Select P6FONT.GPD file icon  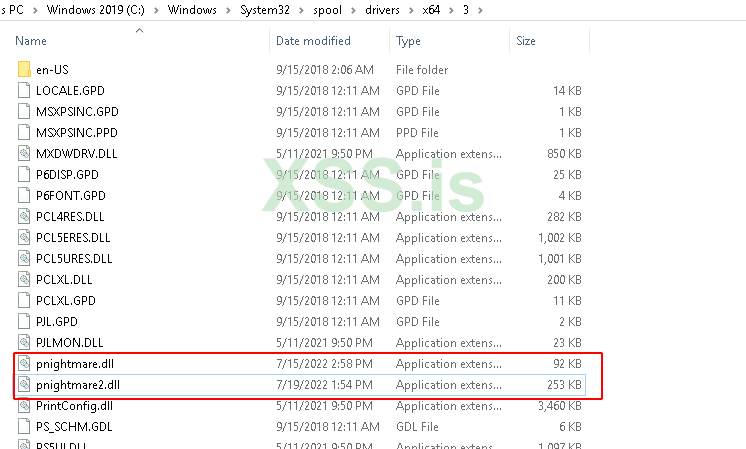click(24, 195)
